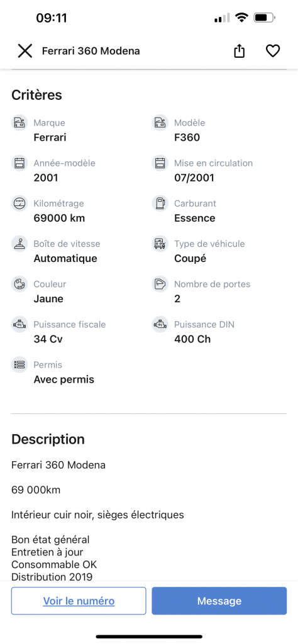Screen dimensions: 298x644
Task: Tap the Description heading
Action: [48, 439]
